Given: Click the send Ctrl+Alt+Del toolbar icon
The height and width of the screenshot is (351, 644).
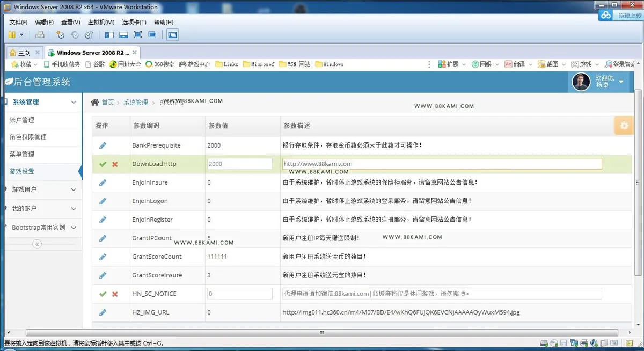Looking at the screenshot, I should [x=40, y=35].
